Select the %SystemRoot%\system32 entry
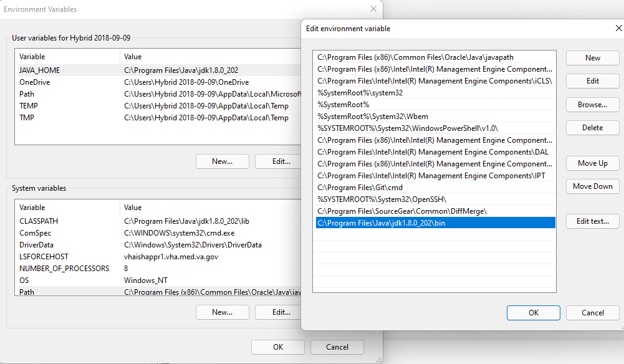 435,93
